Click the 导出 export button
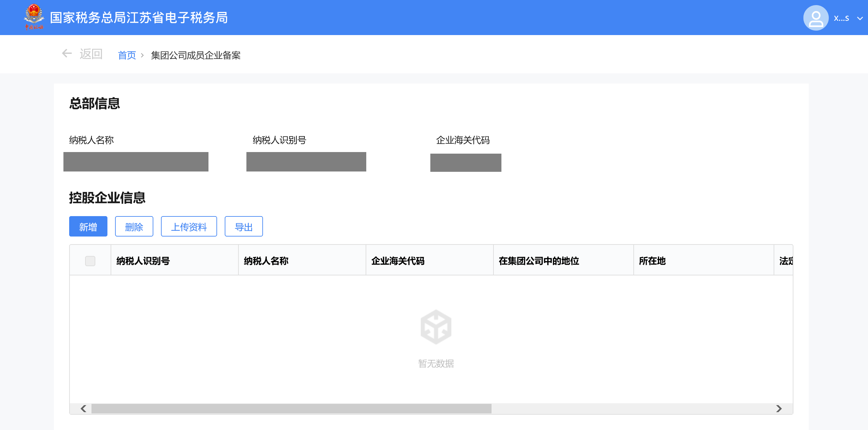Screen dimensions: 868x430 click(x=243, y=226)
